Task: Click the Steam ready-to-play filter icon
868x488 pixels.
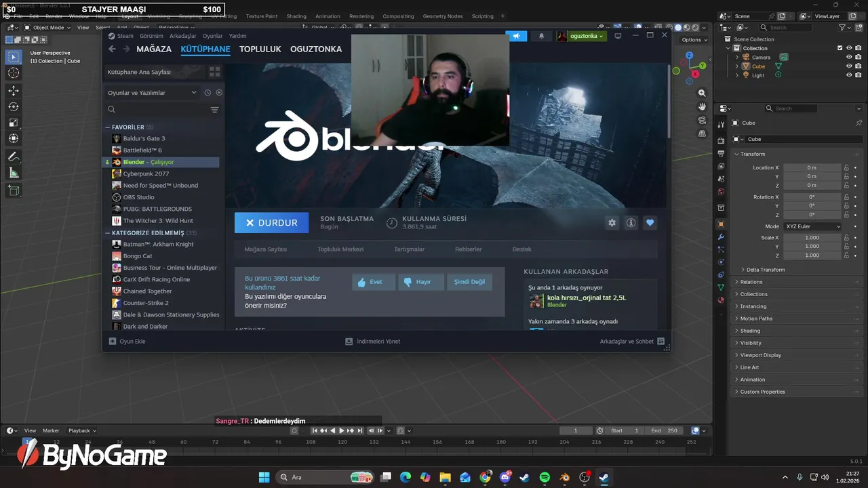Action: (219, 93)
